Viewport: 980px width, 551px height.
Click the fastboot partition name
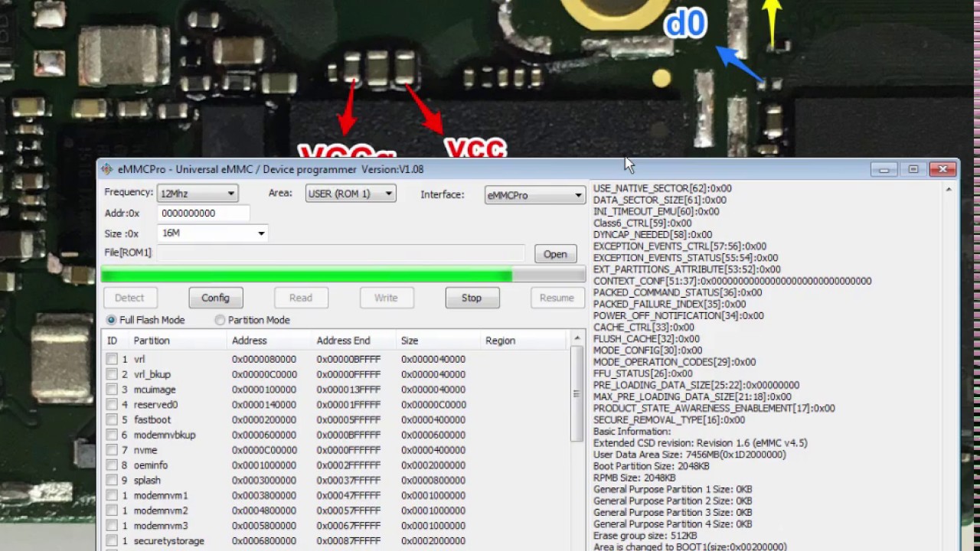(152, 419)
